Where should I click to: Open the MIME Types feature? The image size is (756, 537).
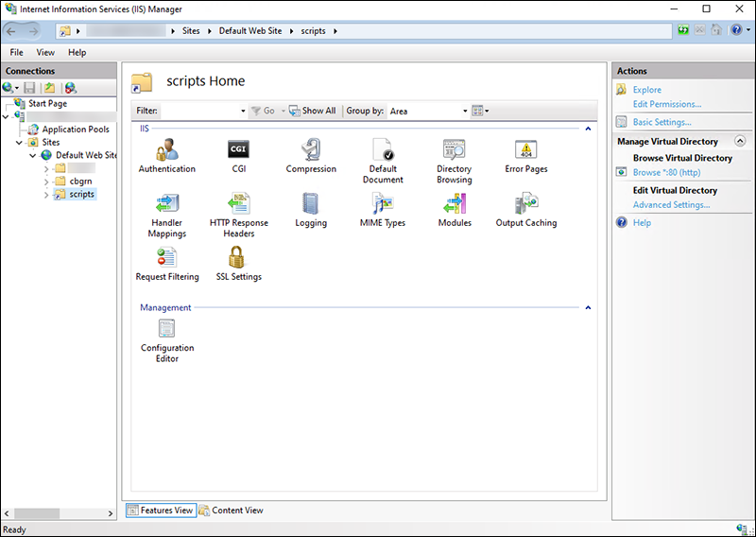383,210
